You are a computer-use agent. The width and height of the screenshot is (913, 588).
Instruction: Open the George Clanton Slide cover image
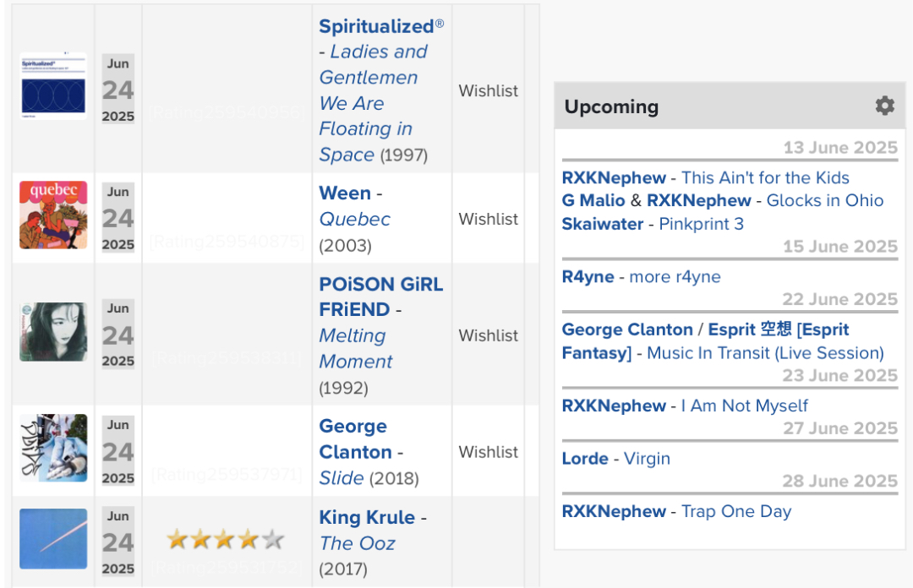click(53, 448)
